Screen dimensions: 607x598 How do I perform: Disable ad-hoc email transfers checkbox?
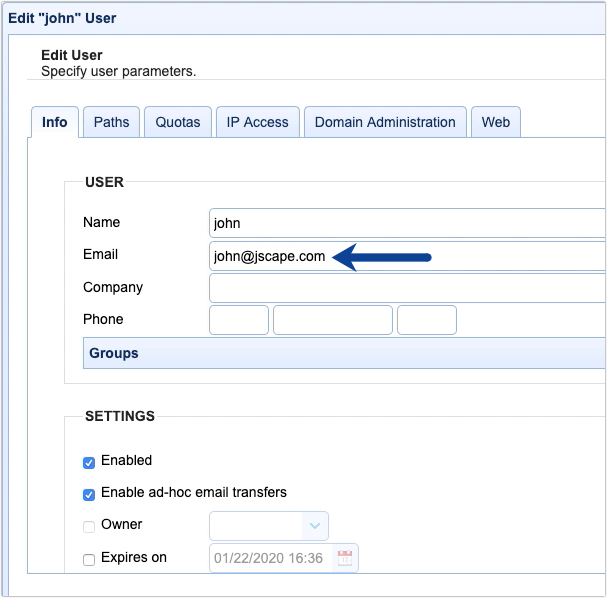[90, 494]
